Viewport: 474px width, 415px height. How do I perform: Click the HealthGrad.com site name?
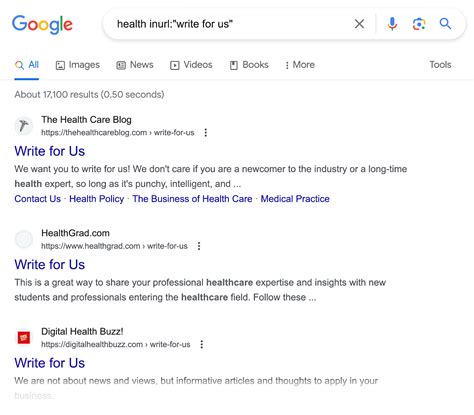point(75,233)
